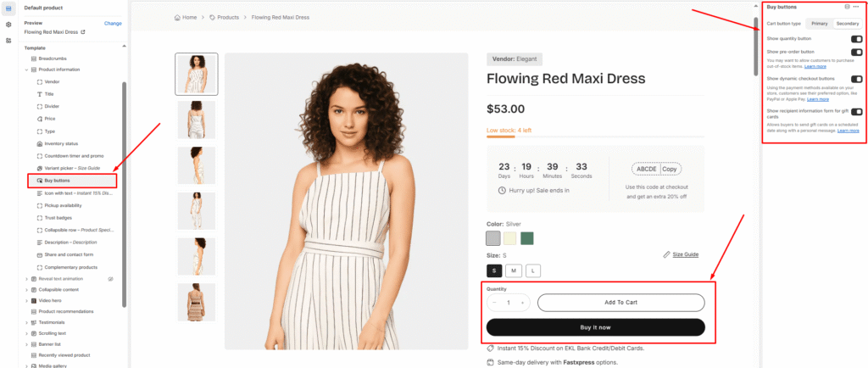Click the quantity minus icon
Viewport: 868px width, 368px height.
494,303
